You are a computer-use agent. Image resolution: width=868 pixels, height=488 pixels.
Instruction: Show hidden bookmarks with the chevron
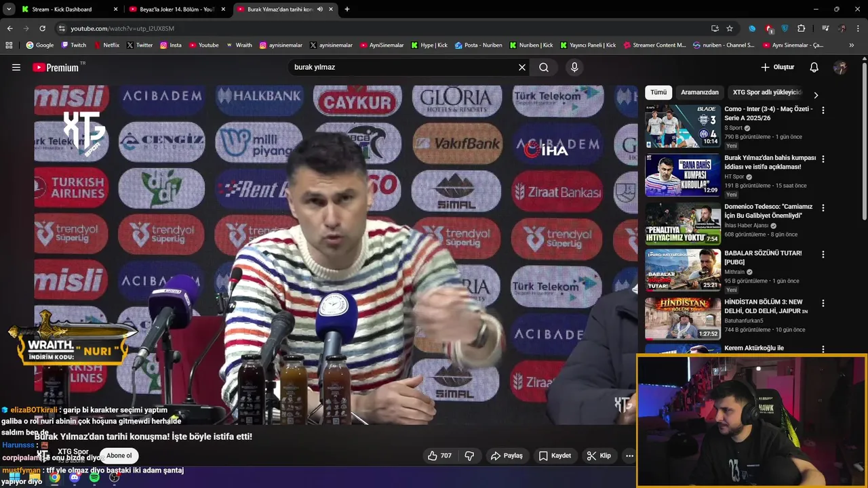point(852,45)
